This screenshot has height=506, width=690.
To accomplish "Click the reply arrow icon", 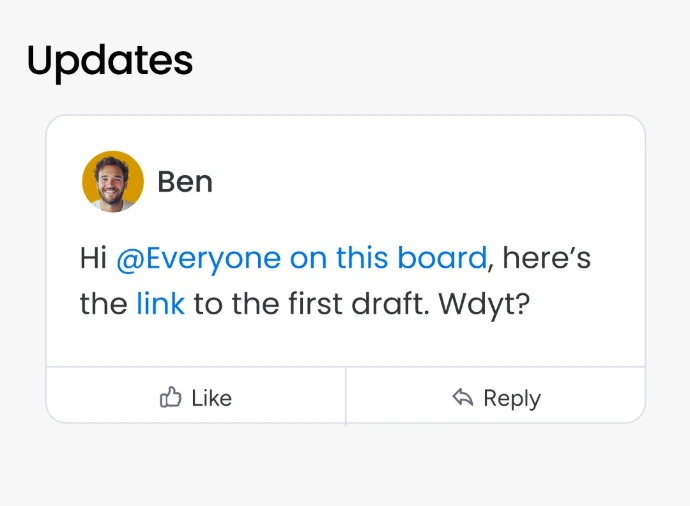I will click(462, 397).
